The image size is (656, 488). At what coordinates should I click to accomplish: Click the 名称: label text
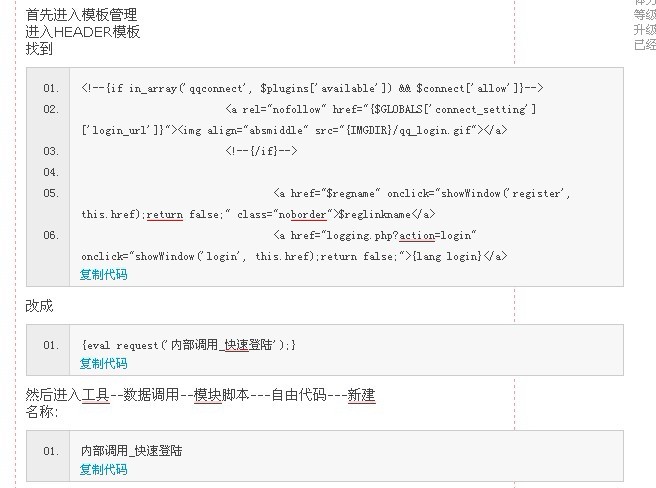click(x=42, y=412)
